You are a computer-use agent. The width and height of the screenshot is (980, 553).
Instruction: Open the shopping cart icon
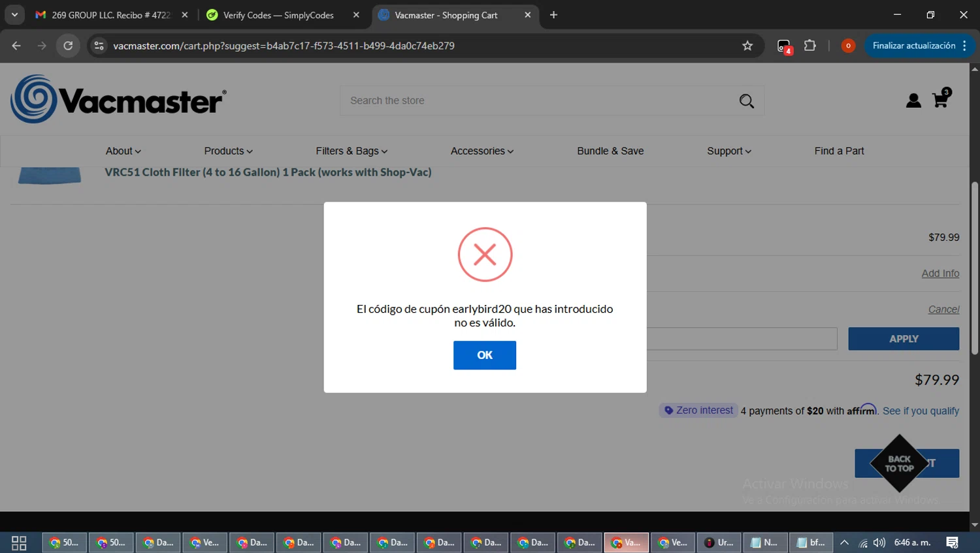941,98
